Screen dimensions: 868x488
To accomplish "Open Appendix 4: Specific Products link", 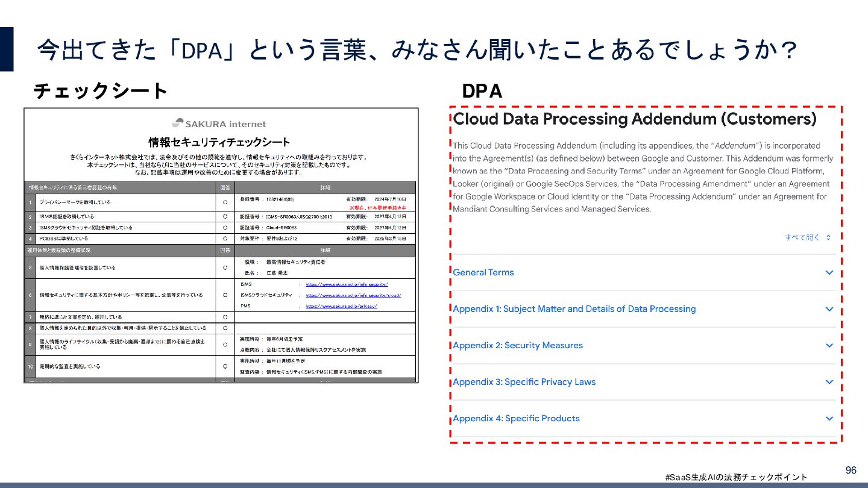I will click(x=517, y=419).
